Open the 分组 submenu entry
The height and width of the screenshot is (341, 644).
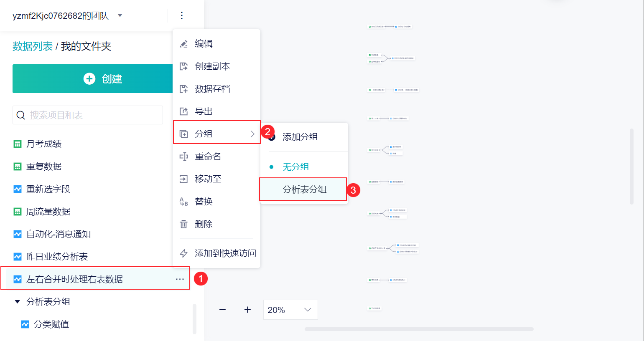(216, 134)
